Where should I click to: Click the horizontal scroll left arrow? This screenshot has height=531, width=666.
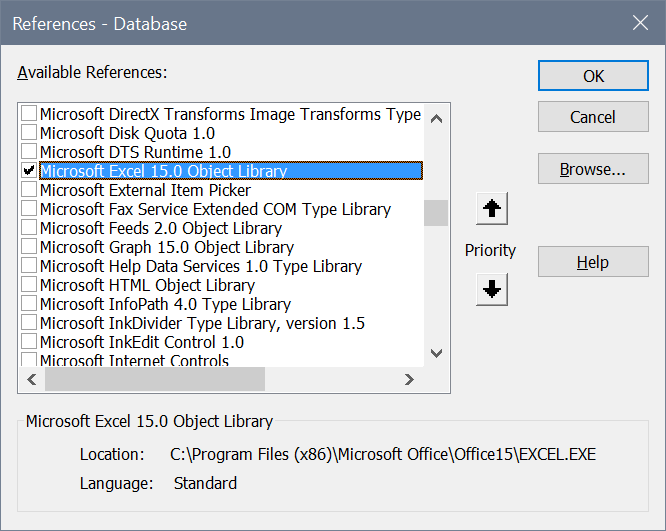click(32, 379)
